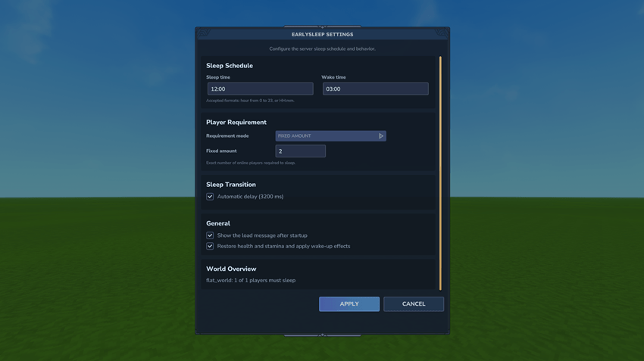The height and width of the screenshot is (361, 644).
Task: Click the 'Sleep Schedule' section heading
Action: (230, 66)
